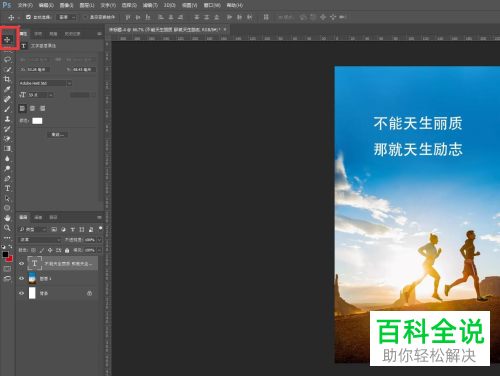Open the Properties panel flyout menu

coord(99,34)
